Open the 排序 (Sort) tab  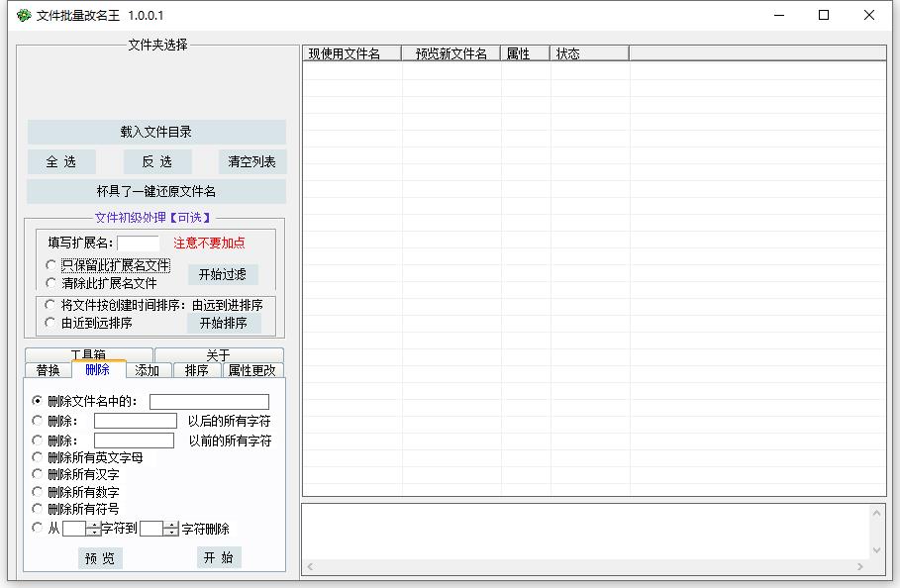tap(196, 370)
